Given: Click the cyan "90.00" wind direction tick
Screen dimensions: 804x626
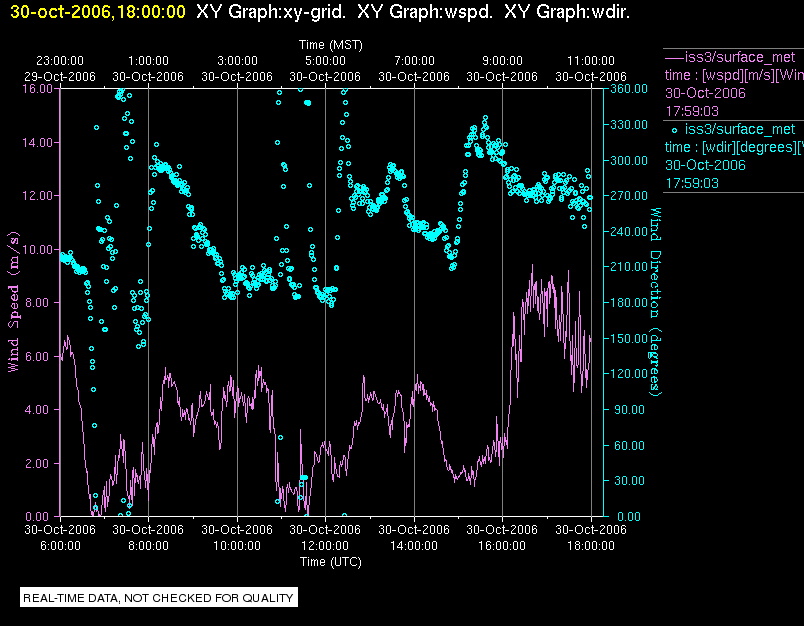Looking at the screenshot, I should 629,410.
